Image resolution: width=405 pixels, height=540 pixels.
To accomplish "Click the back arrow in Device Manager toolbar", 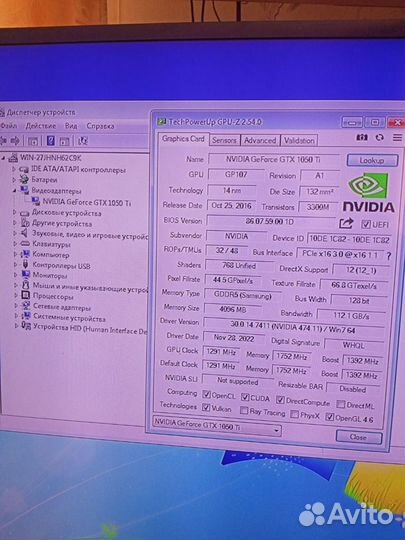I will click(3, 140).
